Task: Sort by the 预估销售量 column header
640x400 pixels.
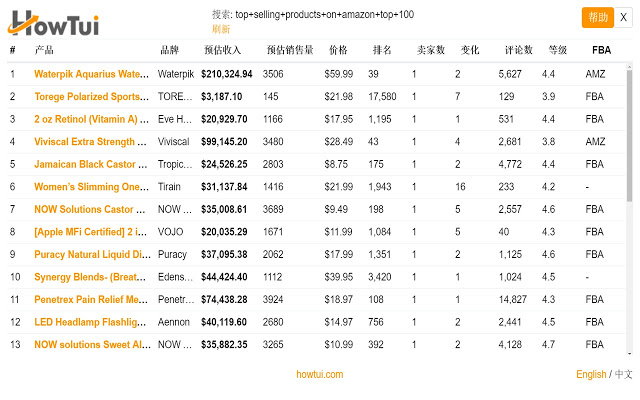Action: (x=290, y=50)
